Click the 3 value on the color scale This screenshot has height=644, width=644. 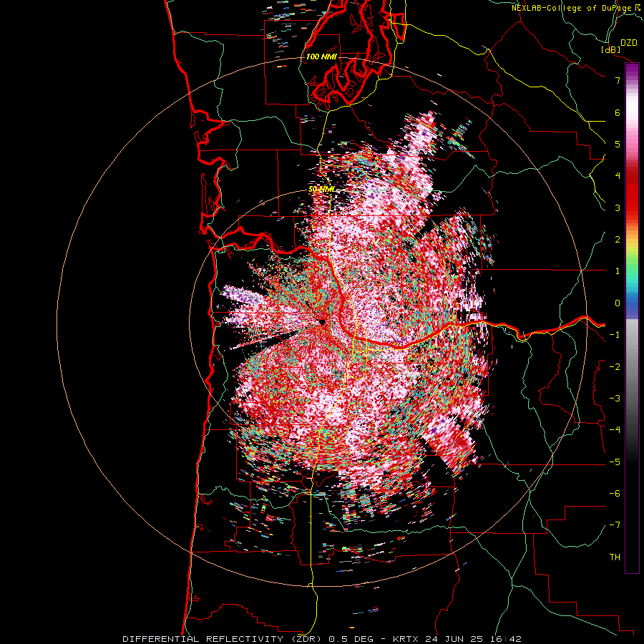[x=618, y=208]
